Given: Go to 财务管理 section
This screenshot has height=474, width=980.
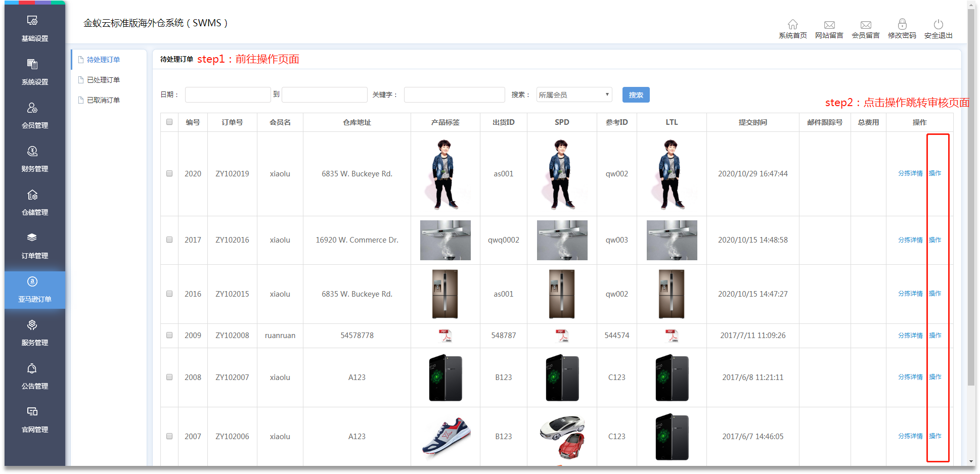Looking at the screenshot, I should pos(34,159).
